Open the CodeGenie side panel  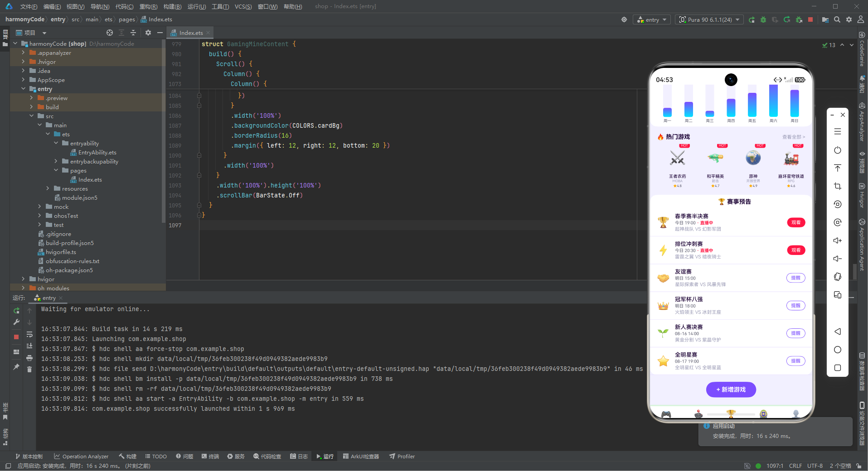(x=862, y=48)
